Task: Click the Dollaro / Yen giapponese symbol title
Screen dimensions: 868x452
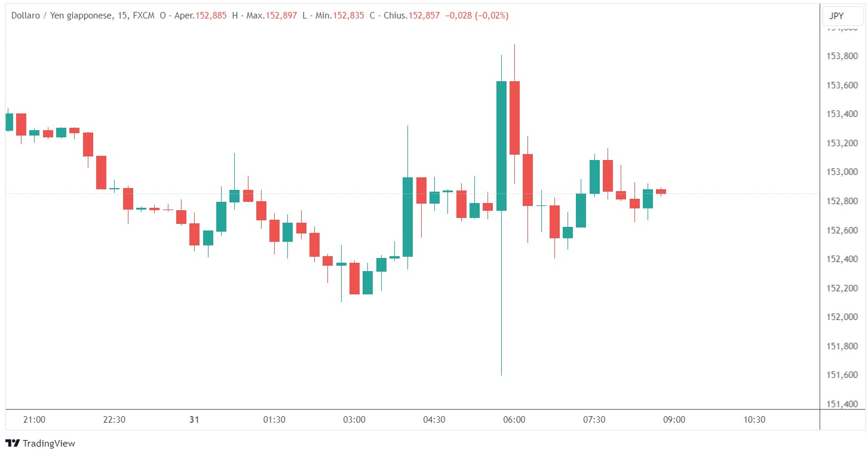Action: click(x=62, y=16)
